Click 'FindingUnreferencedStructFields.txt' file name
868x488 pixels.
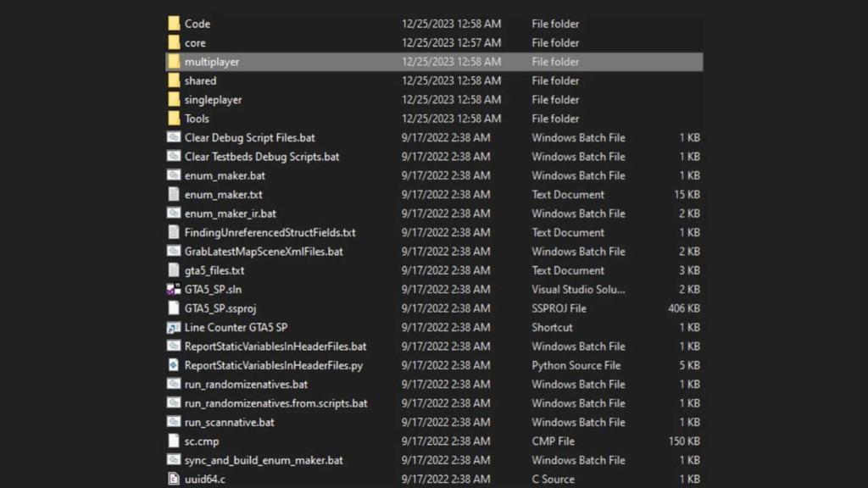[270, 232]
